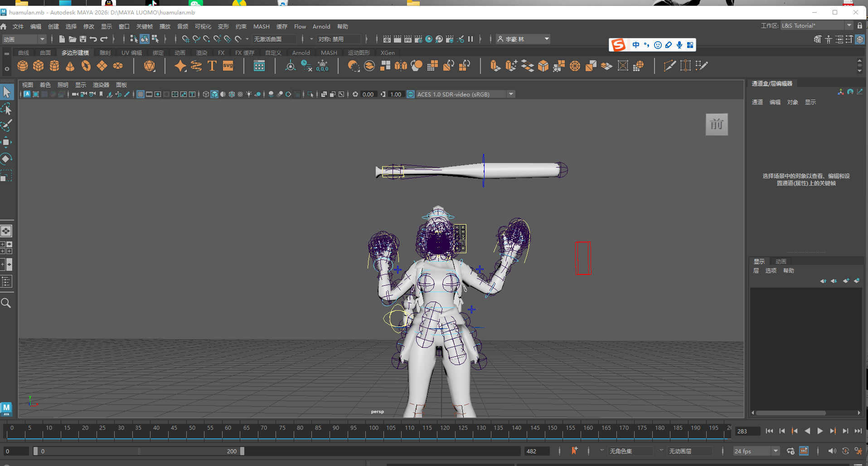868x466 pixels.
Task: Toggle wireframe display in viewport toolbar
Action: coord(206,94)
